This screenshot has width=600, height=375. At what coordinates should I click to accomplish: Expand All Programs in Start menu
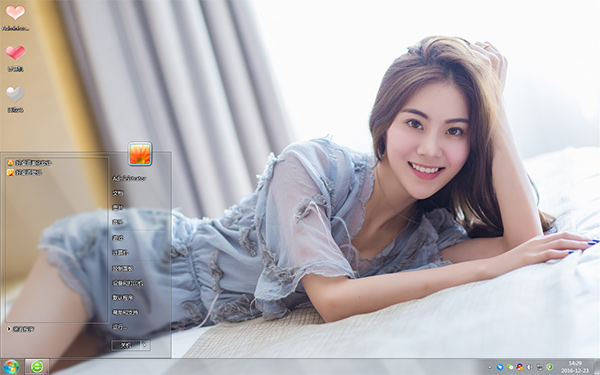pyautogui.click(x=21, y=329)
